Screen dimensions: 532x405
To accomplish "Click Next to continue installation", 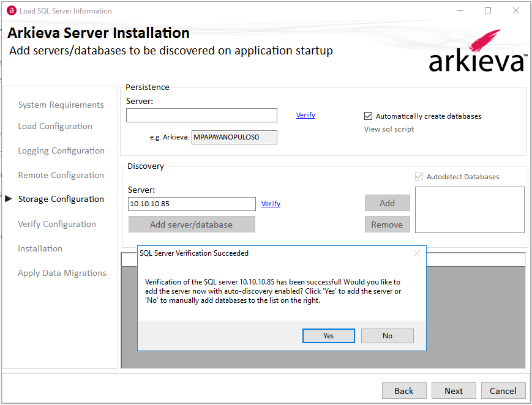I will 454,391.
